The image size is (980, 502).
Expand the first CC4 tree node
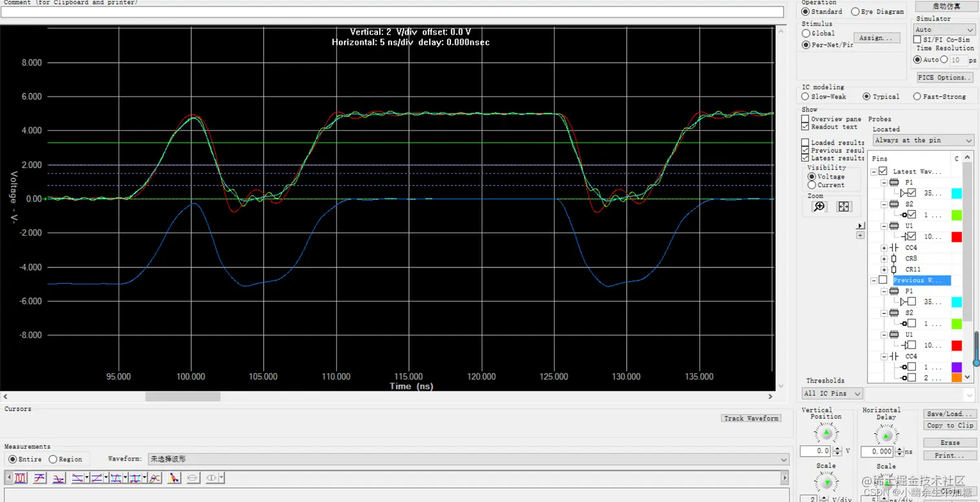tap(884, 247)
